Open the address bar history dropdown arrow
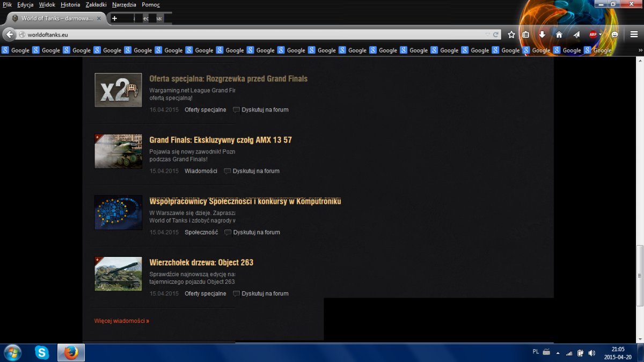Viewport: 644px width, 362px height. pos(487,34)
